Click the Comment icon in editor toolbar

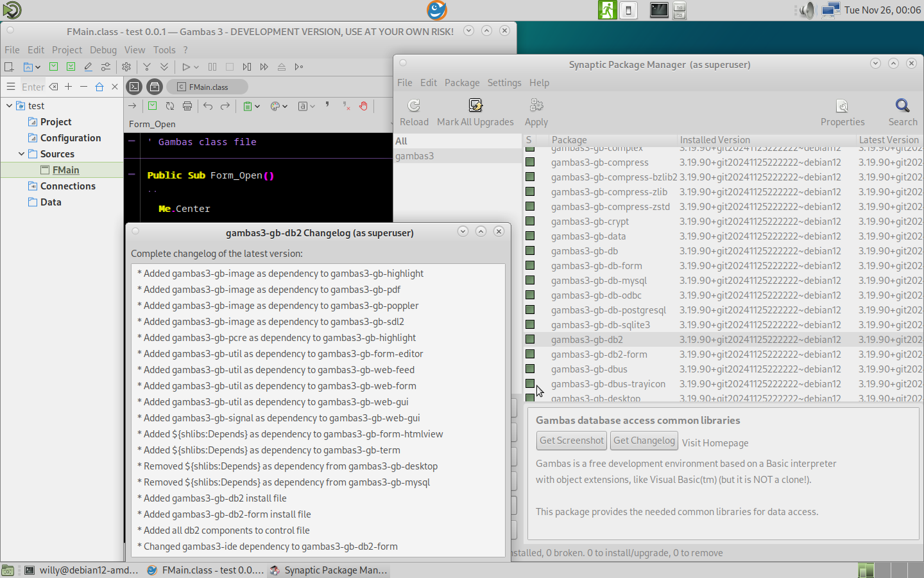click(327, 105)
